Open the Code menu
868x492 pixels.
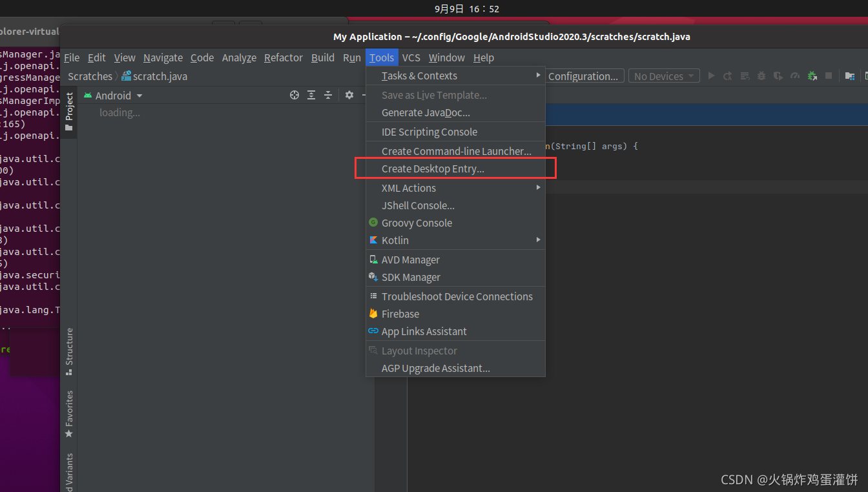pyautogui.click(x=202, y=57)
